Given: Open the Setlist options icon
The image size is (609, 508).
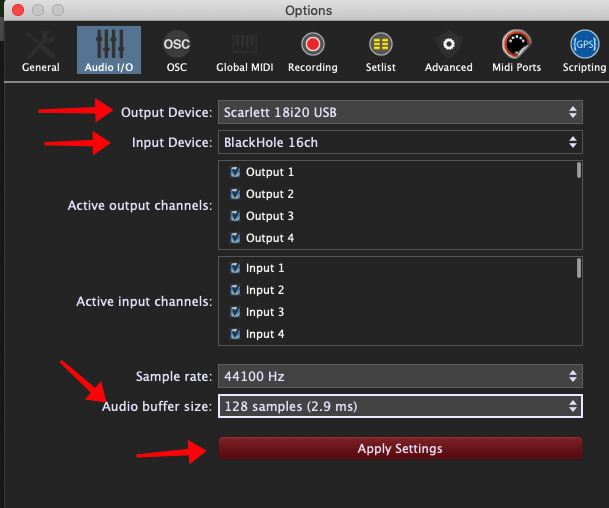Looking at the screenshot, I should (381, 44).
